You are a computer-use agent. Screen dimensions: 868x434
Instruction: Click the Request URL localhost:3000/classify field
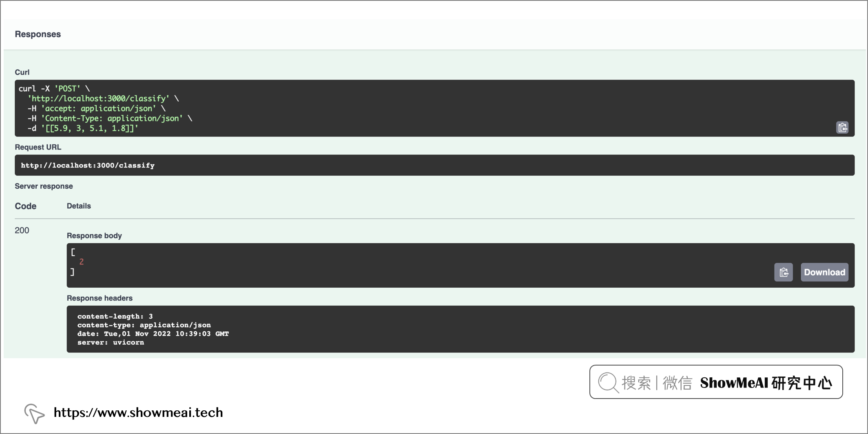pos(88,165)
